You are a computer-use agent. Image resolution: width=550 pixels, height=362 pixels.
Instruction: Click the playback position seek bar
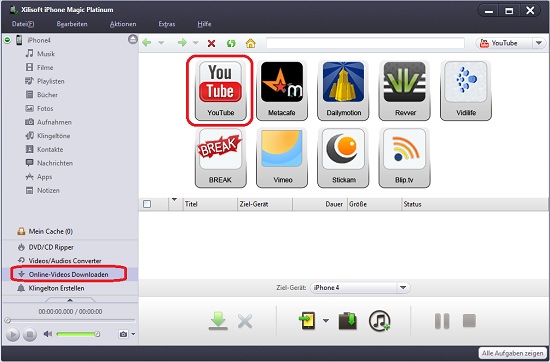[x=70, y=320]
